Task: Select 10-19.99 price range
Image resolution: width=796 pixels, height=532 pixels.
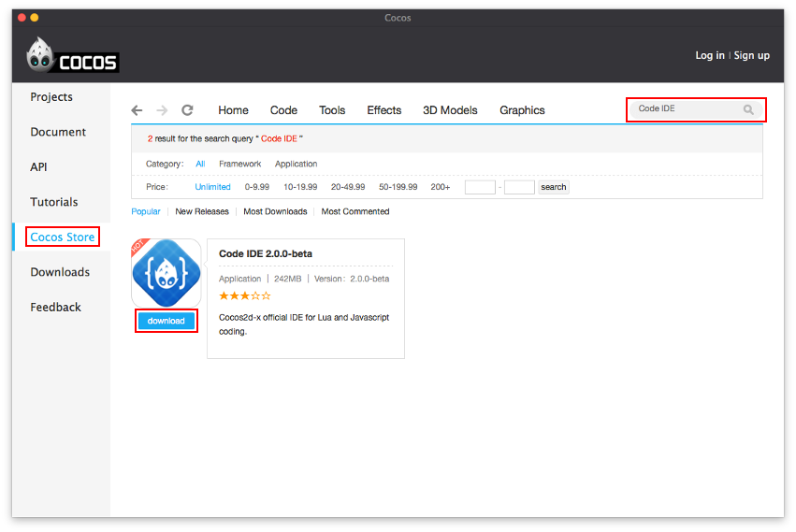Action: click(300, 187)
